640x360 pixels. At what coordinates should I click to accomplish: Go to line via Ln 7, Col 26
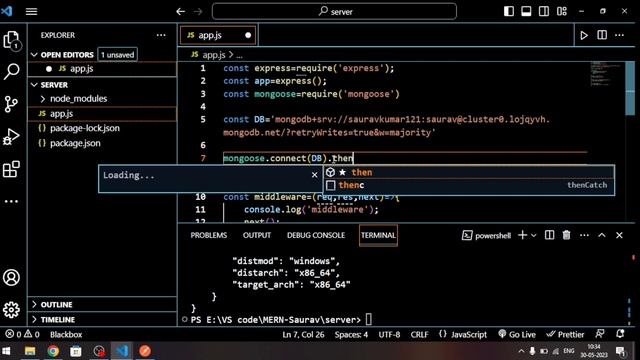pyautogui.click(x=303, y=335)
